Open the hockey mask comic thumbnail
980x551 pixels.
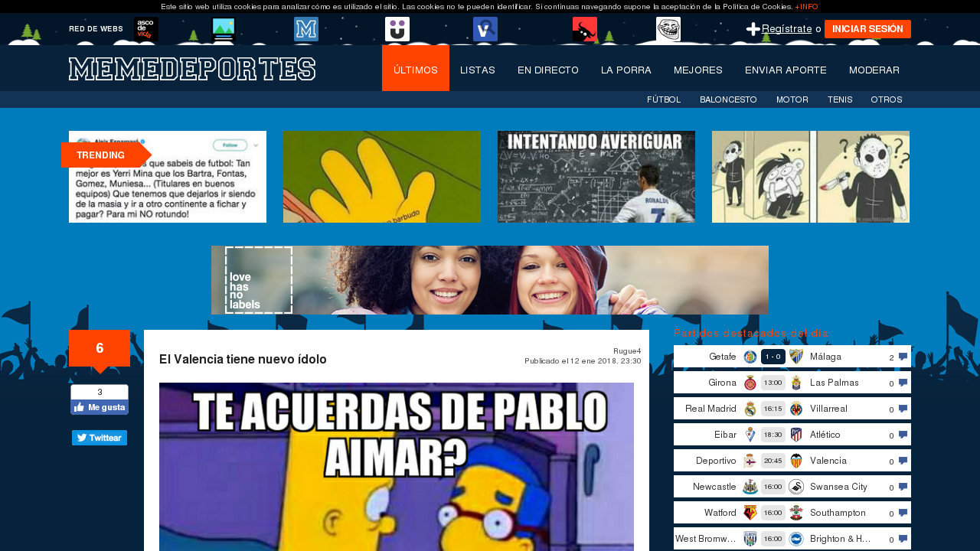point(811,177)
